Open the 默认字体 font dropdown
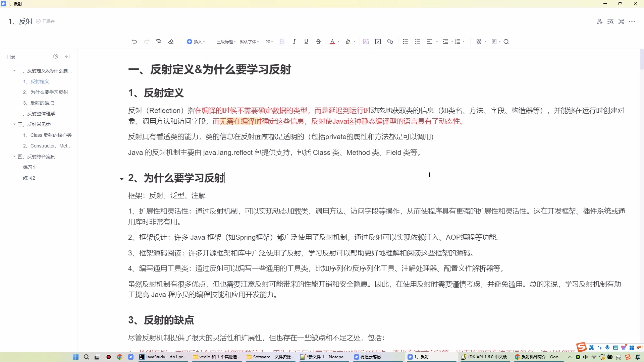The height and width of the screenshot is (362, 644). (x=249, y=42)
